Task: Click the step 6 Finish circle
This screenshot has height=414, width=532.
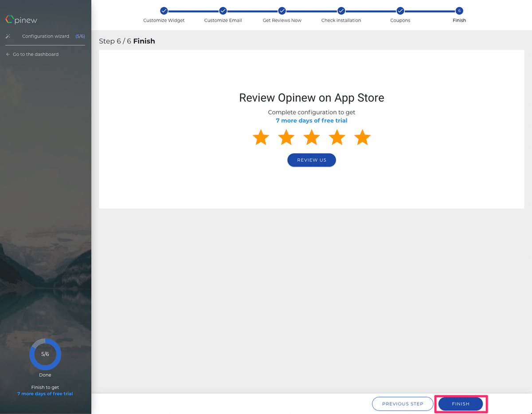Action: pos(459,11)
